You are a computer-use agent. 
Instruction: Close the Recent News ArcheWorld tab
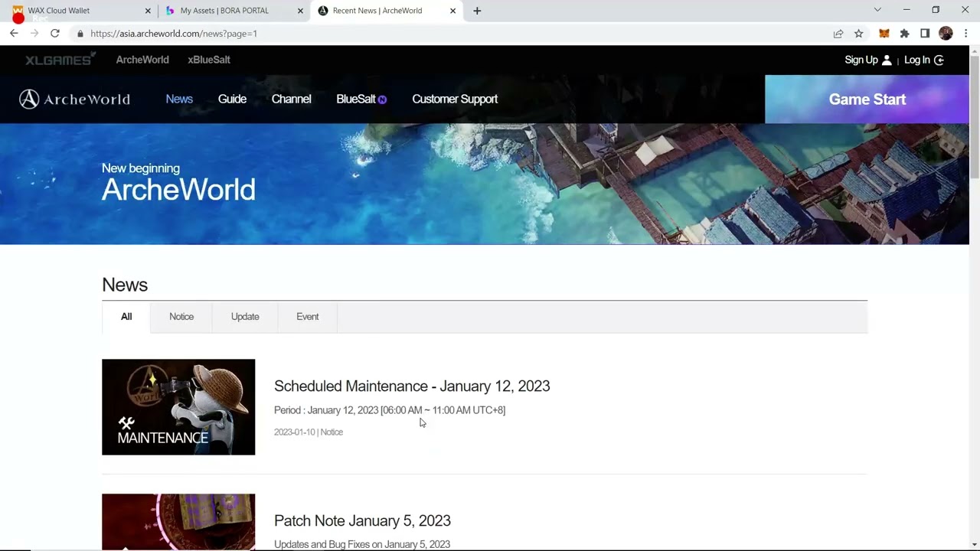[452, 11]
